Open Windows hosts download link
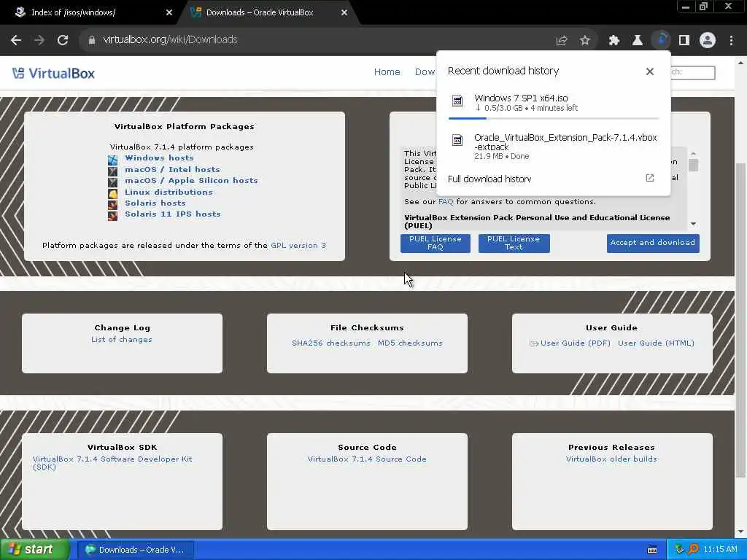 [x=159, y=157]
